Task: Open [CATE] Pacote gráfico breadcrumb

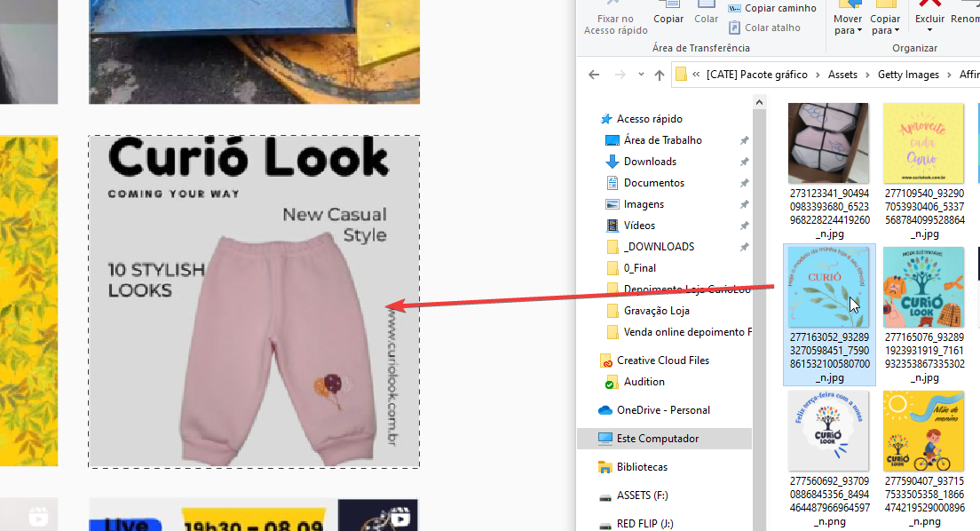Action: (757, 75)
